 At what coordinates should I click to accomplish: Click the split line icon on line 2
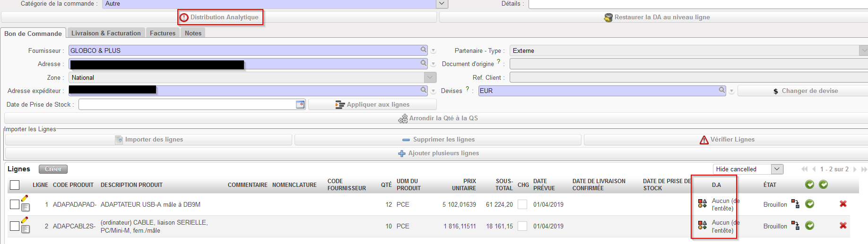click(795, 226)
